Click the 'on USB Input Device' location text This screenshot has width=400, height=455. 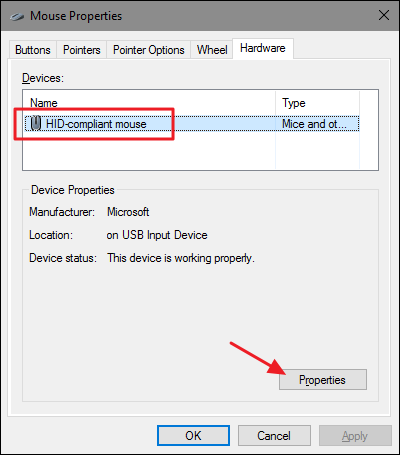click(157, 235)
